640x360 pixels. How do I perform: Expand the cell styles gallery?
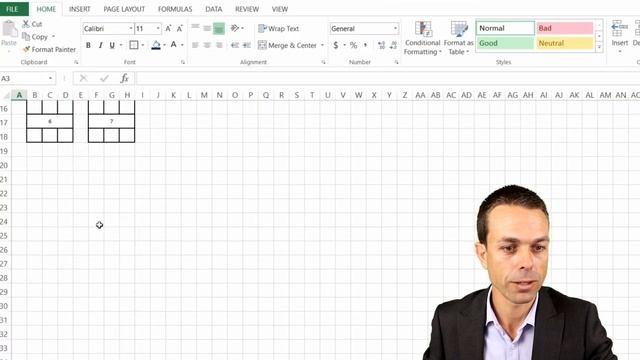tap(599, 47)
